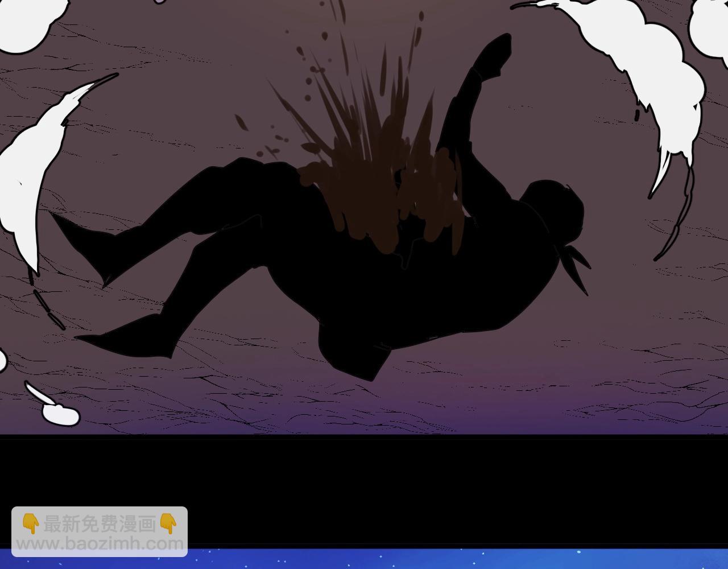The image size is (728, 569).
Task: Click the right pointing-down hand emoji
Action: tap(169, 523)
